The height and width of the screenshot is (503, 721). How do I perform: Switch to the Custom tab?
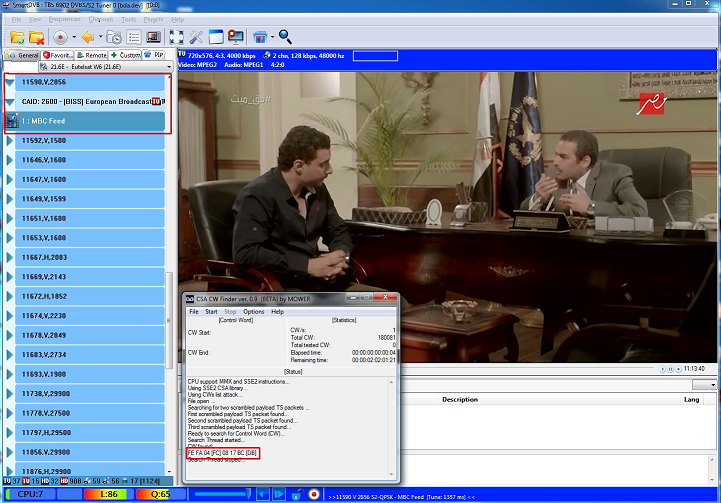(x=125, y=55)
